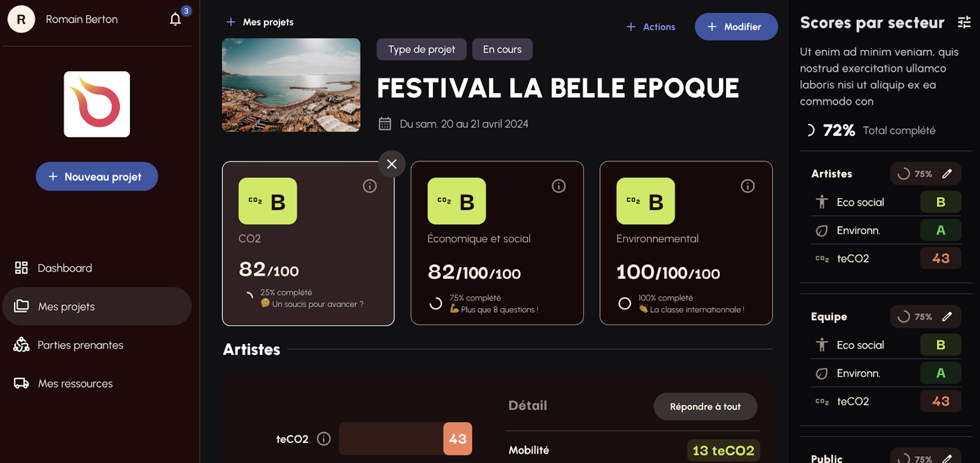Open the Actions menu
The width and height of the screenshot is (980, 463).
[651, 27]
